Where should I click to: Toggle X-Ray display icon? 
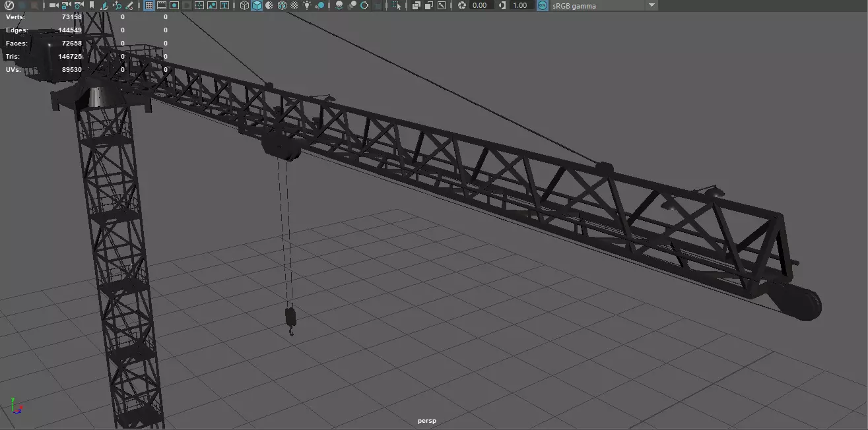[415, 5]
